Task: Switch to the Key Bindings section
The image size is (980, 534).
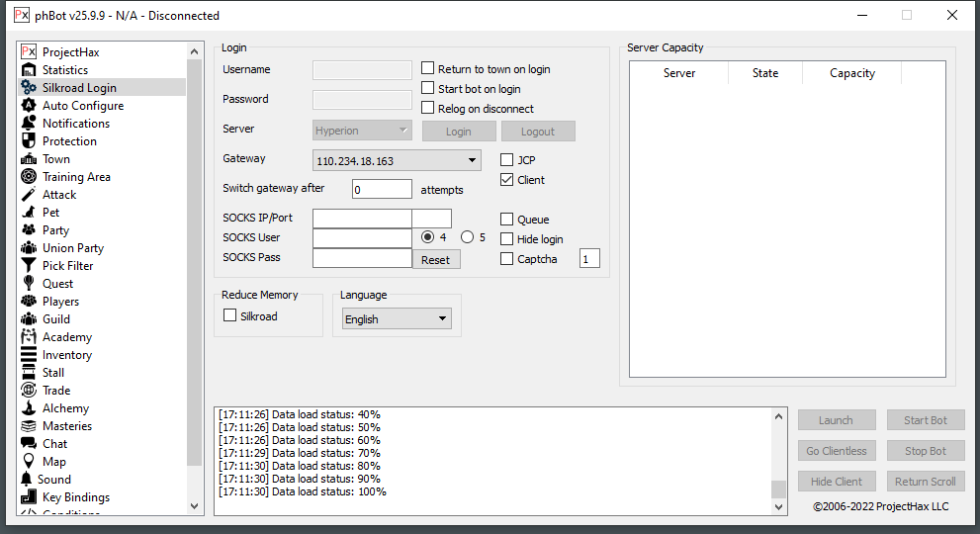Action: tap(75, 497)
